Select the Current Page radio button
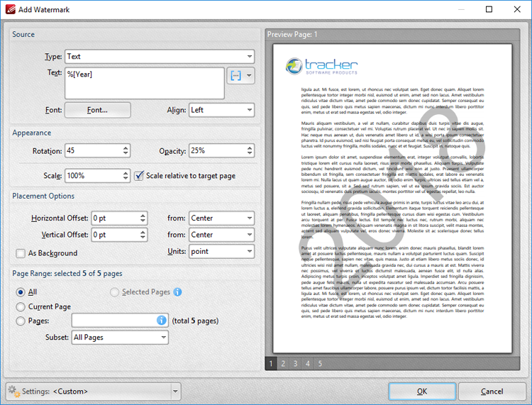Screen dimensions: 532x405 click(x=21, y=306)
